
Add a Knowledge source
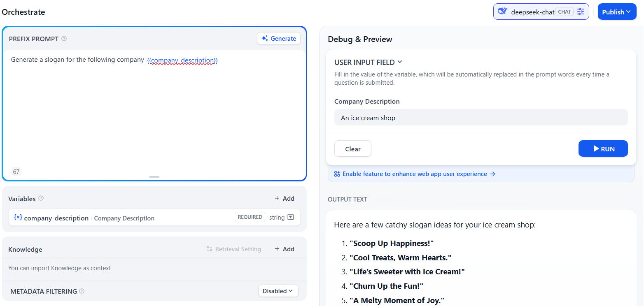click(x=285, y=249)
